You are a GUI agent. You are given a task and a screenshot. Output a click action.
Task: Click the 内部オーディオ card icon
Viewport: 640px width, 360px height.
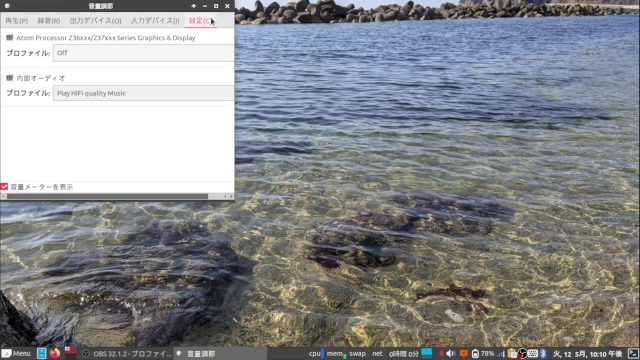[10, 78]
